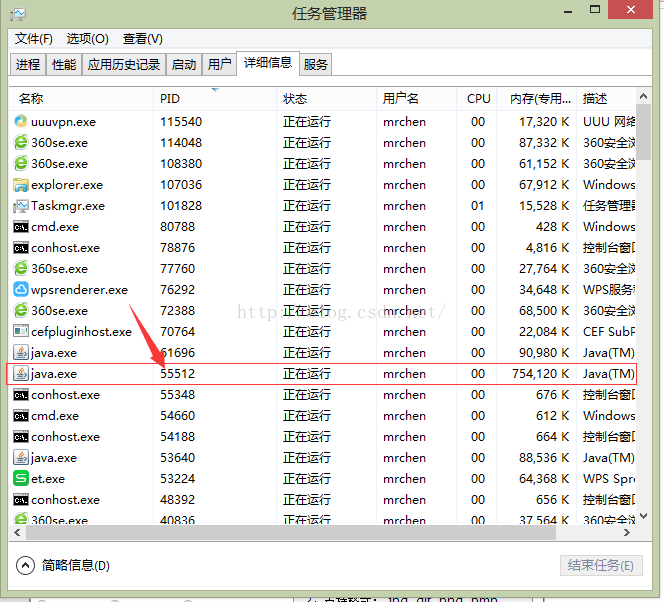Viewport: 664px width, 602px height.
Task: Select PID value 80788
Action: pyautogui.click(x=177, y=227)
